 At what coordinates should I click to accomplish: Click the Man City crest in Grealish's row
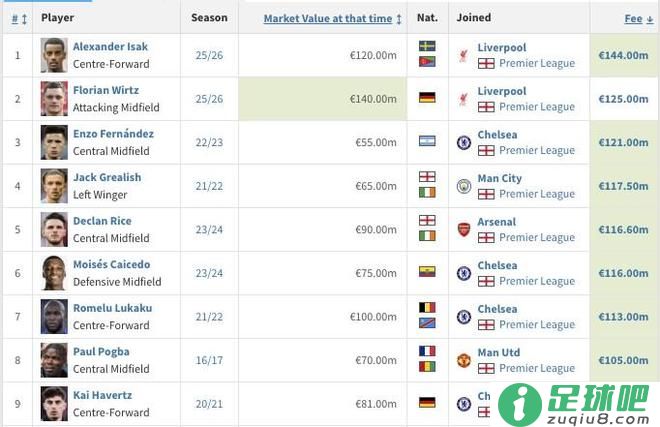[463, 186]
